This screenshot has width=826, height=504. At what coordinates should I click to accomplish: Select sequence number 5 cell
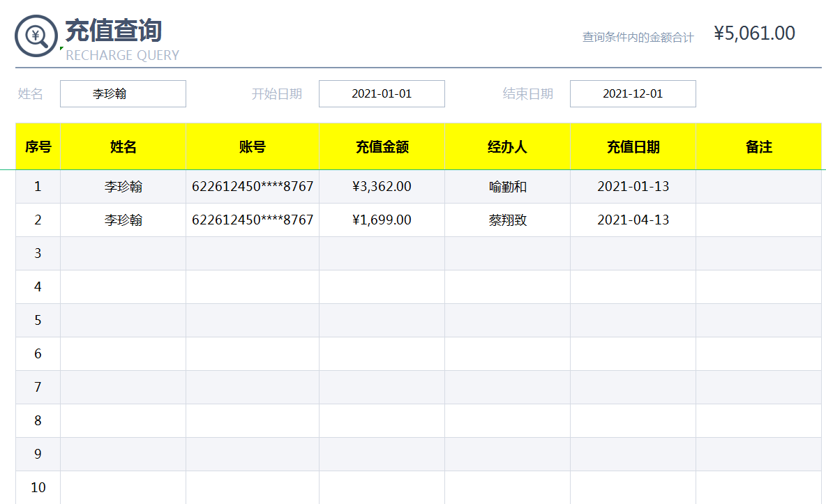pos(38,320)
